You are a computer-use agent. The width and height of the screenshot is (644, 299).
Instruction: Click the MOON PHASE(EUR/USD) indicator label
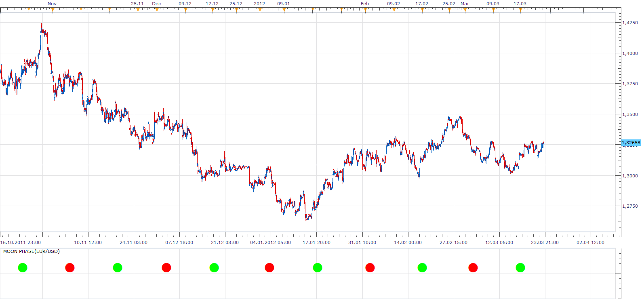[x=32, y=251]
